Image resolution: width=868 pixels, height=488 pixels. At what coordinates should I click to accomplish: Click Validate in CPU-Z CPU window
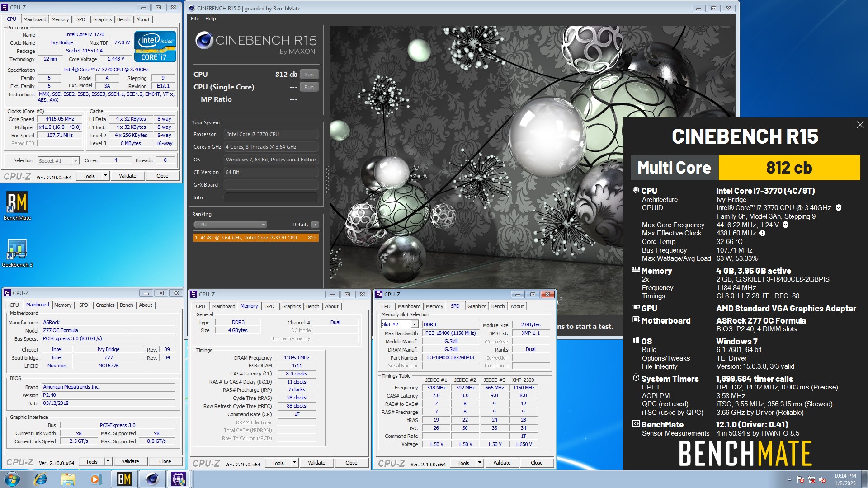[x=127, y=176]
